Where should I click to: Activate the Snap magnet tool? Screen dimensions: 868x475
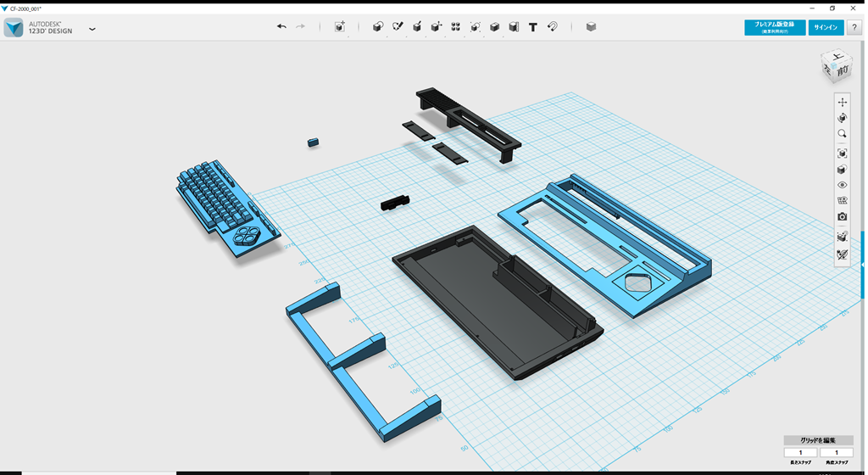553,27
